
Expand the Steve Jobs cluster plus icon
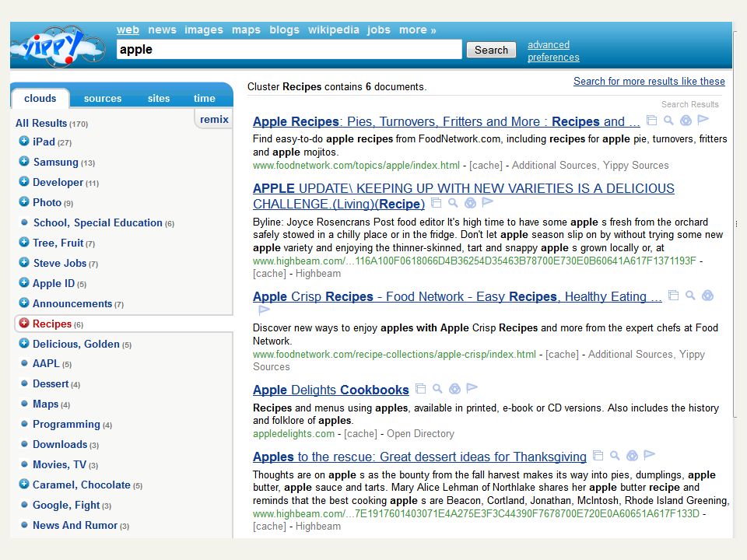click(x=24, y=262)
